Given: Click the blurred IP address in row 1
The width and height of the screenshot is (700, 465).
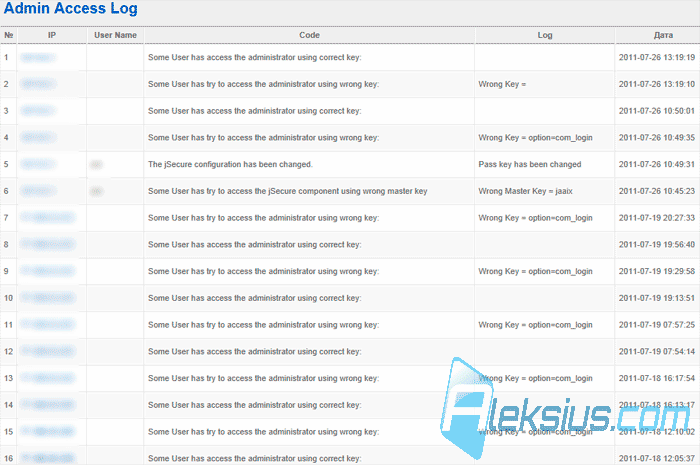Looking at the screenshot, I should coord(38,57).
